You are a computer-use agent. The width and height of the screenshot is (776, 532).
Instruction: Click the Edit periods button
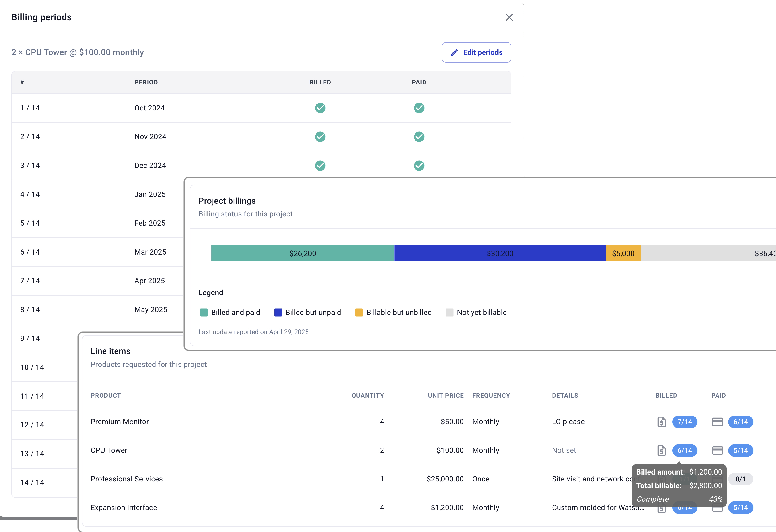click(x=476, y=52)
